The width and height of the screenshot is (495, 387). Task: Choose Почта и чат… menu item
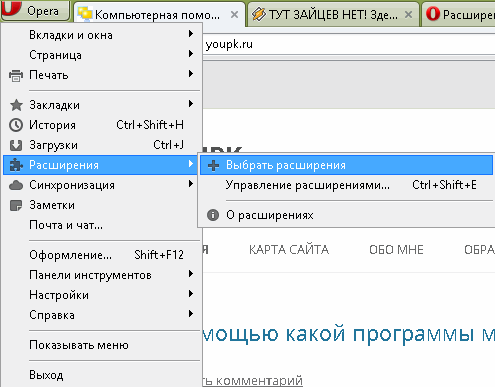[x=102, y=225]
